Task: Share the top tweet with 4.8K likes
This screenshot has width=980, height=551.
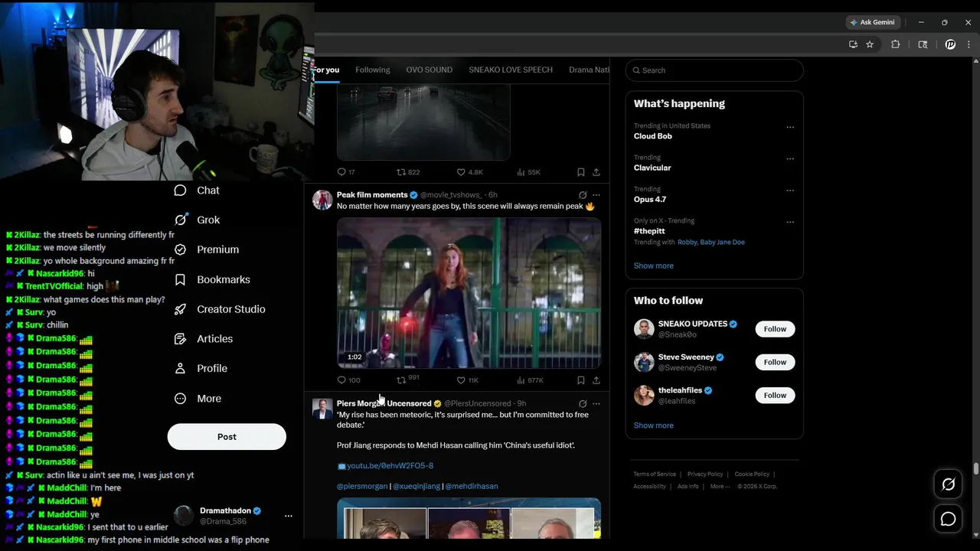Action: click(596, 172)
